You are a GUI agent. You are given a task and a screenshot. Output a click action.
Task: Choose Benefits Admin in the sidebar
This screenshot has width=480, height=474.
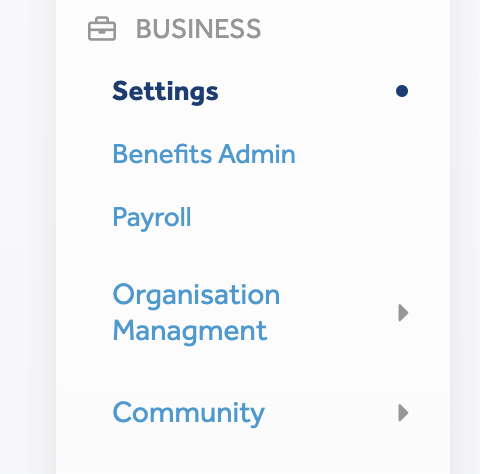point(204,154)
